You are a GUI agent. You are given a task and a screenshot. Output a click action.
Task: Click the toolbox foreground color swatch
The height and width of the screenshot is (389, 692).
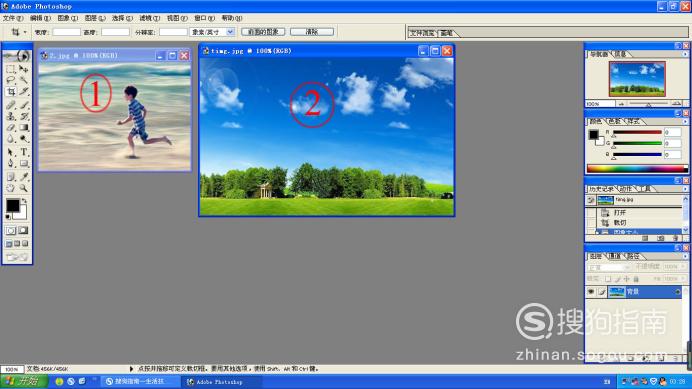click(x=12, y=205)
